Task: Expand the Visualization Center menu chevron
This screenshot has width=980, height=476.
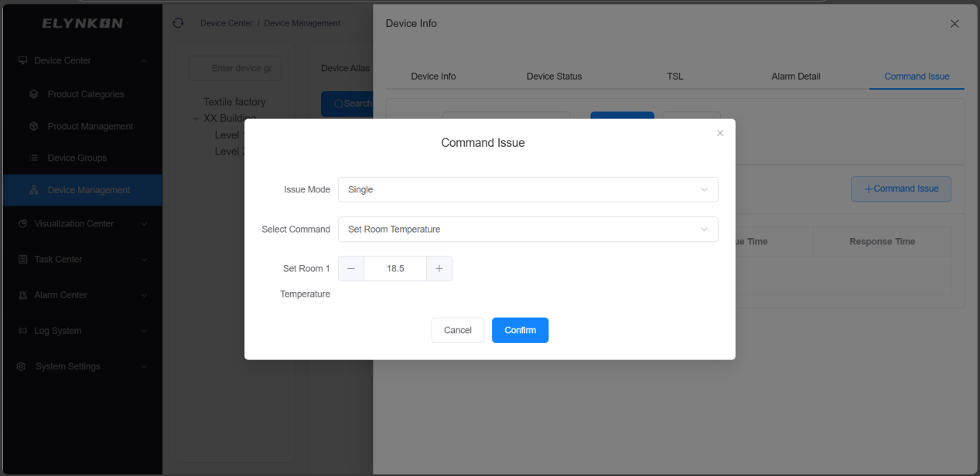Action: pos(145,224)
